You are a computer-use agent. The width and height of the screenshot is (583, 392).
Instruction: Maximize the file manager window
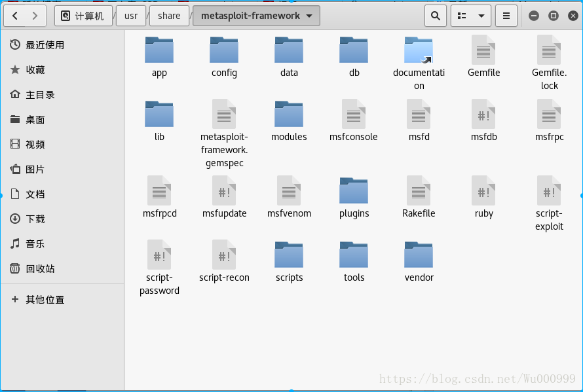tap(554, 16)
